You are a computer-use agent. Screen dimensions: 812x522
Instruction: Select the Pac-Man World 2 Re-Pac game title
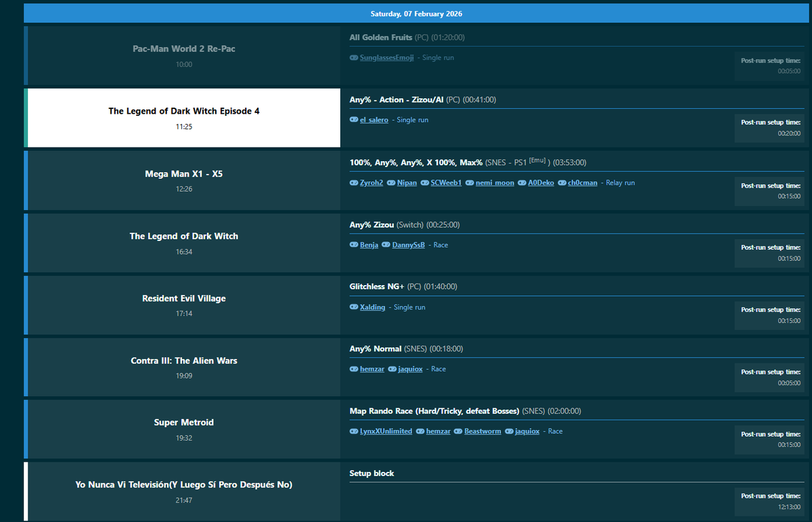[184, 49]
